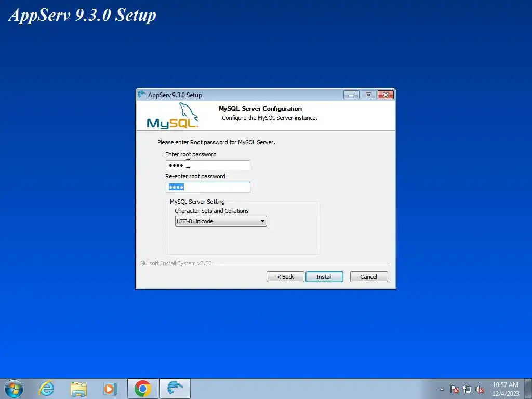Click the 'Re-enter root password' label
Image resolution: width=532 pixels, height=399 pixels.
(195, 176)
